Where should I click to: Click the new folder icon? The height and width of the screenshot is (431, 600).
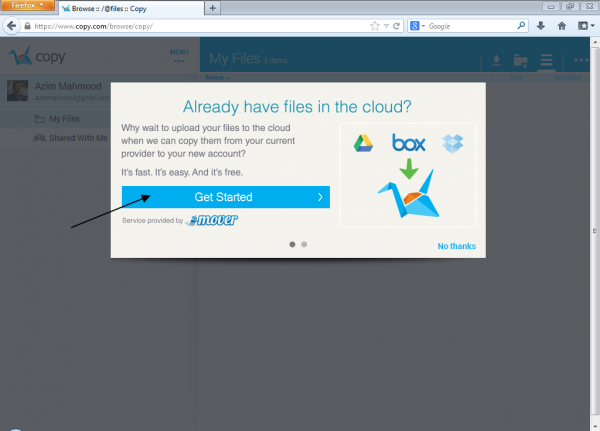(520, 60)
